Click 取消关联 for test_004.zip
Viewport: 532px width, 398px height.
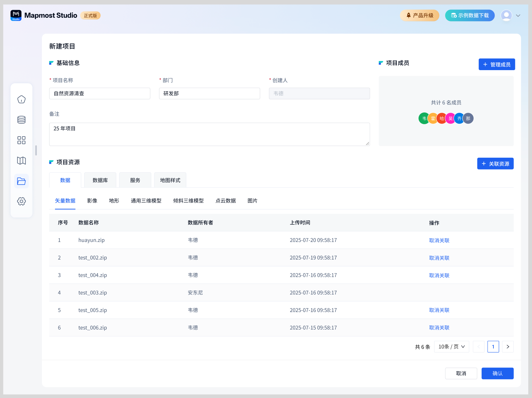[439, 275]
